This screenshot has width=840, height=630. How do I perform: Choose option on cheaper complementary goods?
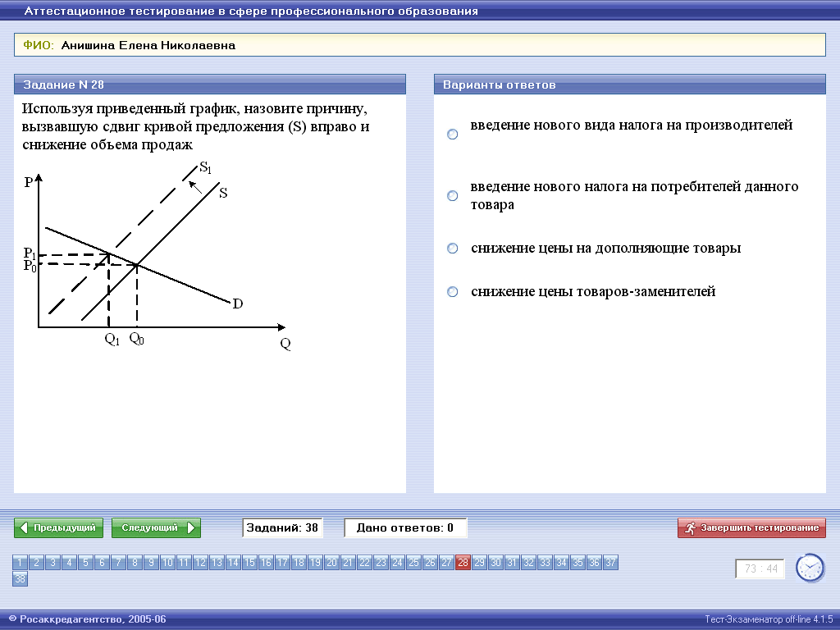point(453,248)
